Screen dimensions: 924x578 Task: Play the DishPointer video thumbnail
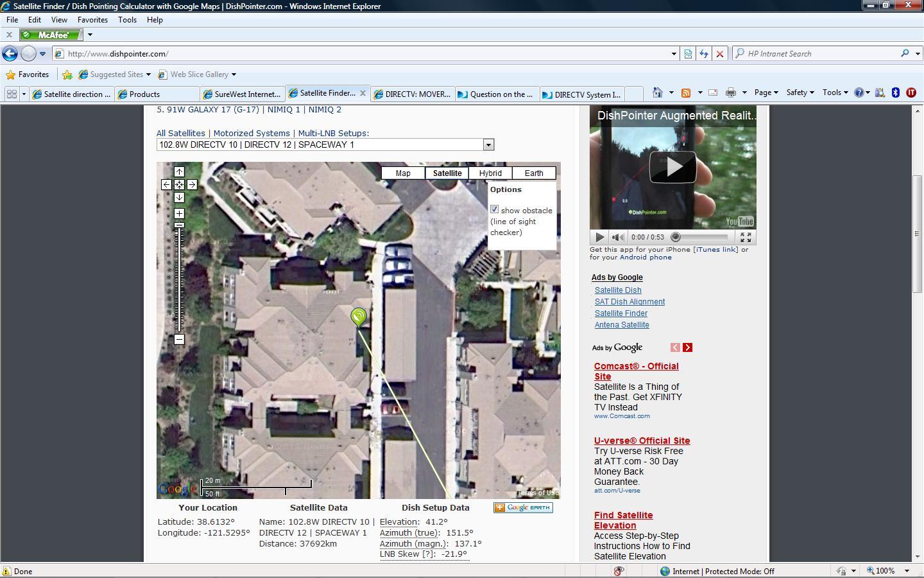(x=672, y=166)
